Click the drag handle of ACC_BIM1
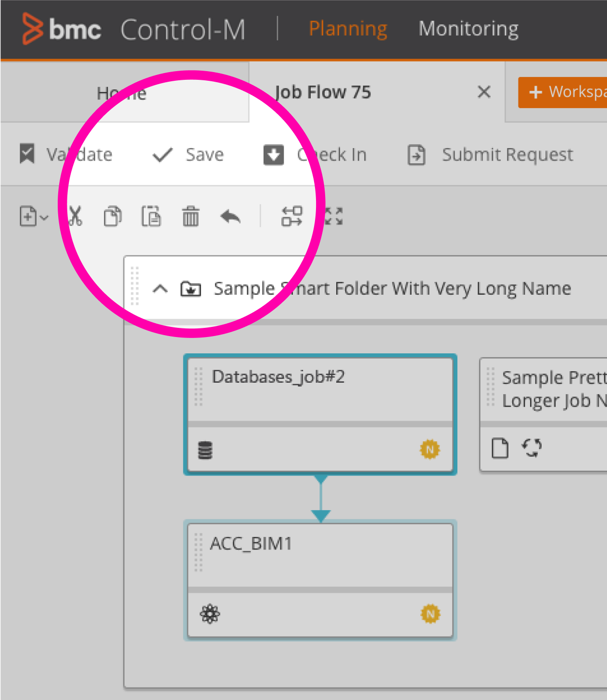 click(x=198, y=552)
